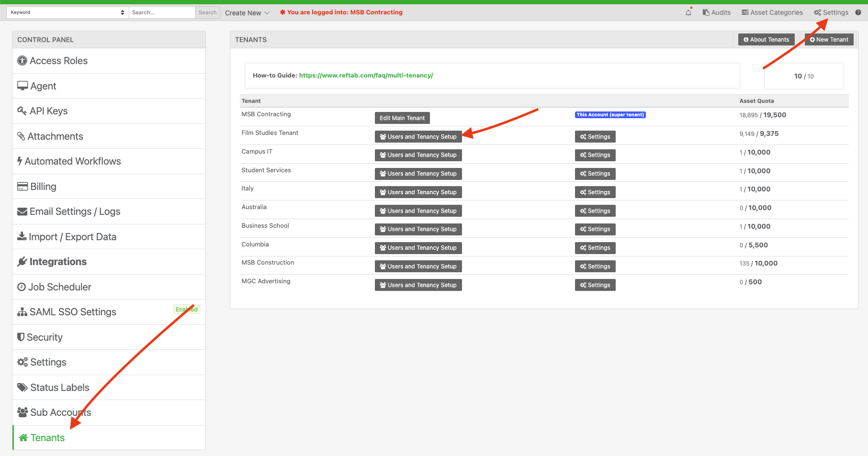Screen dimensions: 868x456
Task: Follow the multi-tenancy how-to guide link
Action: [x=366, y=76]
